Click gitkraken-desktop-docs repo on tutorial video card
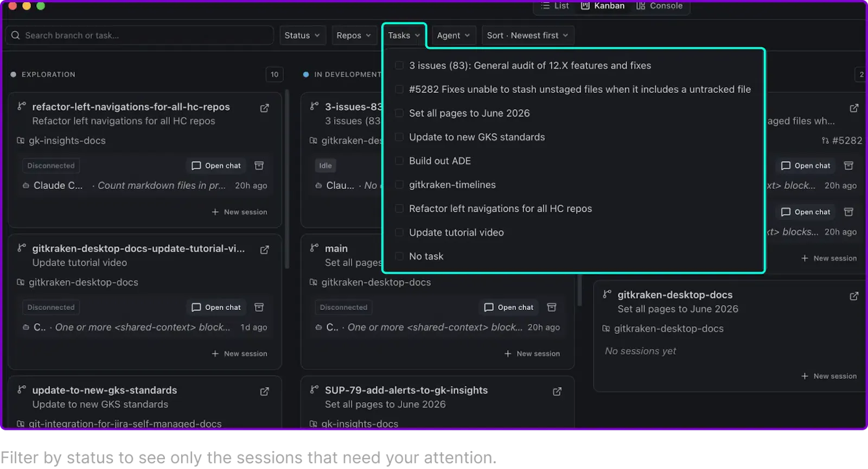Viewport: 868px width, 469px height. (x=84, y=282)
